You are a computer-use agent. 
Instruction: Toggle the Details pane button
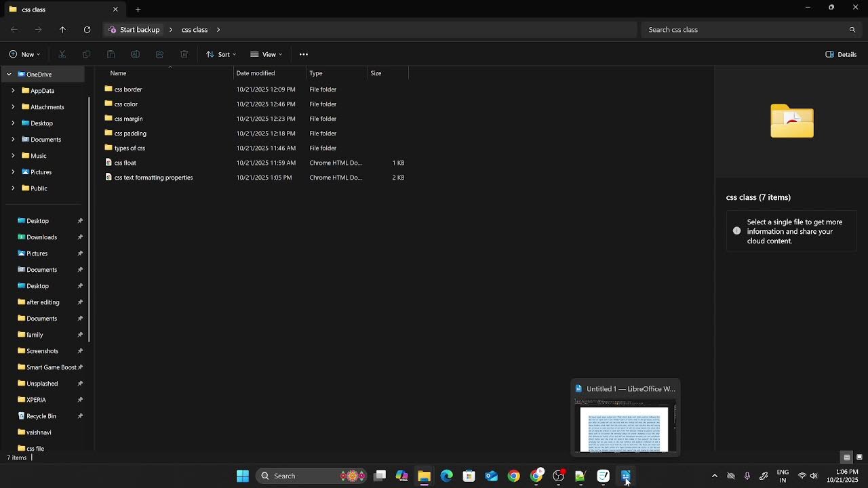tap(841, 54)
